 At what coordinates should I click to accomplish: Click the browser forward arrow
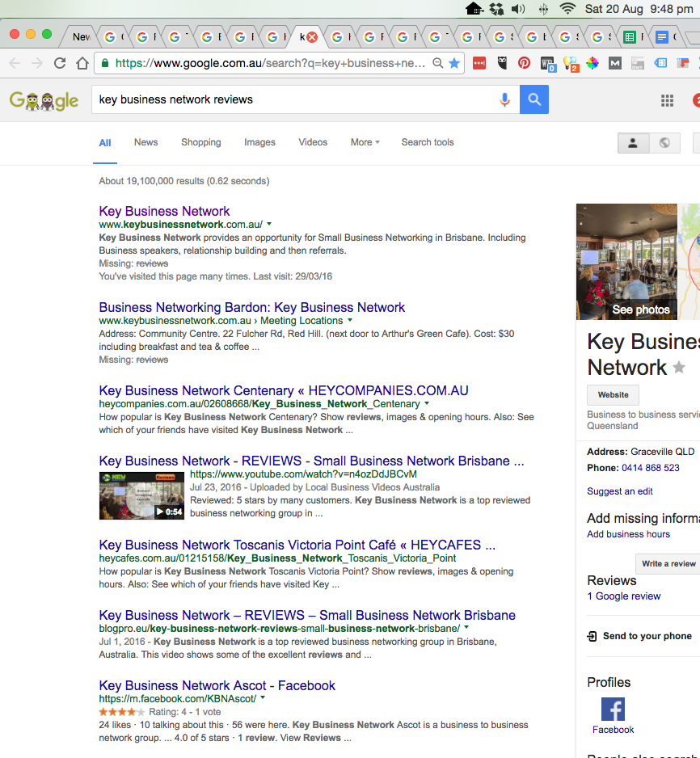click(37, 63)
